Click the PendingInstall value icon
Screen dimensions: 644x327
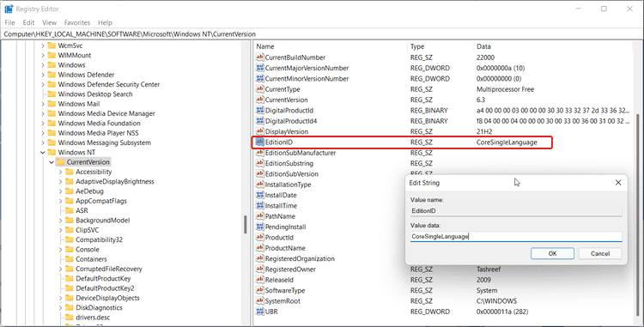pyautogui.click(x=259, y=227)
